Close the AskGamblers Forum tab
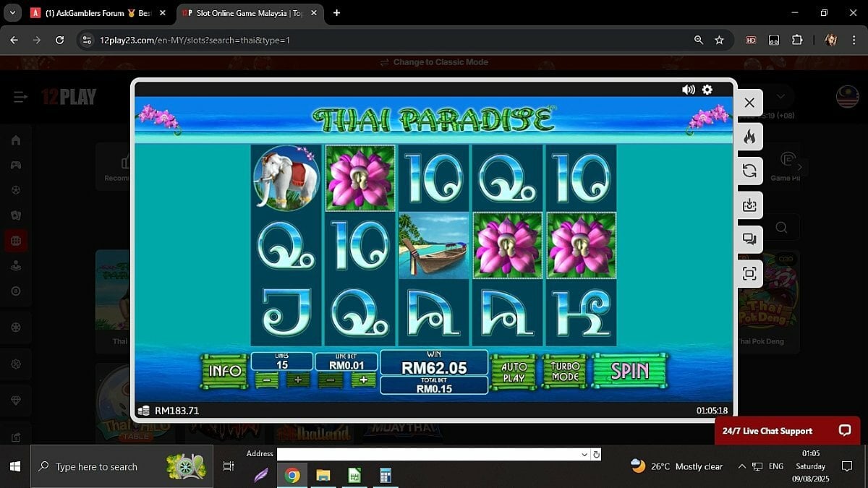This screenshot has height=488, width=868. 163,13
